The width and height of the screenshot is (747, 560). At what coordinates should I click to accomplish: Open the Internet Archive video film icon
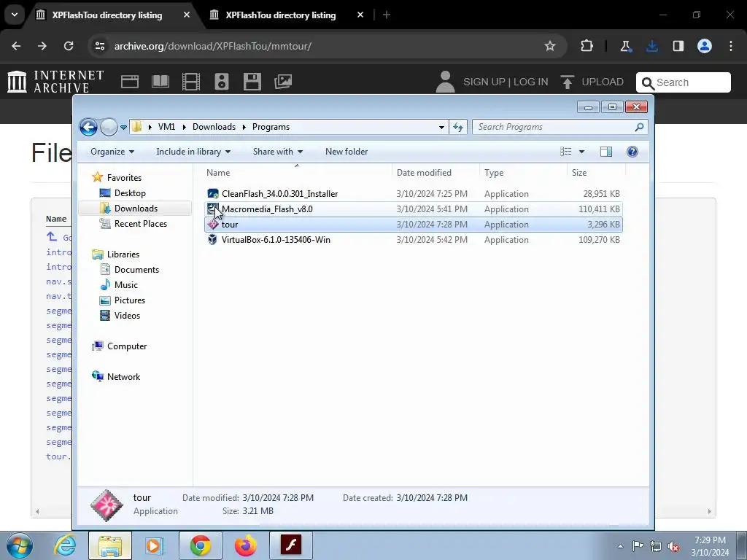pos(191,82)
